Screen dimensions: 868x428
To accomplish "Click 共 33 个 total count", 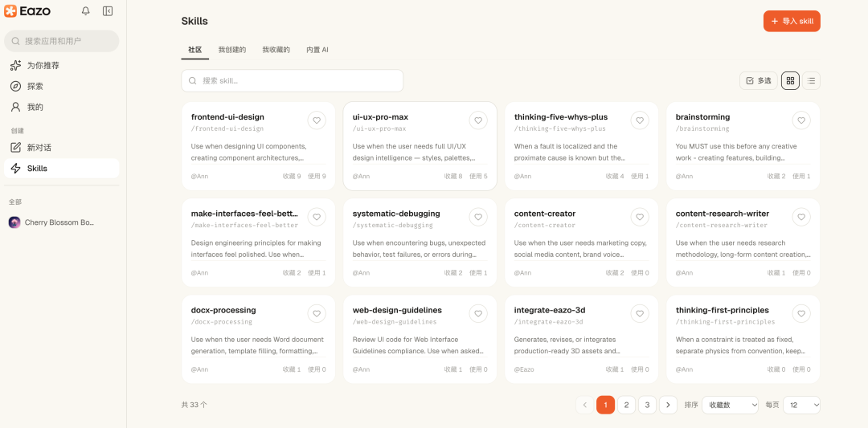I will (x=194, y=405).
